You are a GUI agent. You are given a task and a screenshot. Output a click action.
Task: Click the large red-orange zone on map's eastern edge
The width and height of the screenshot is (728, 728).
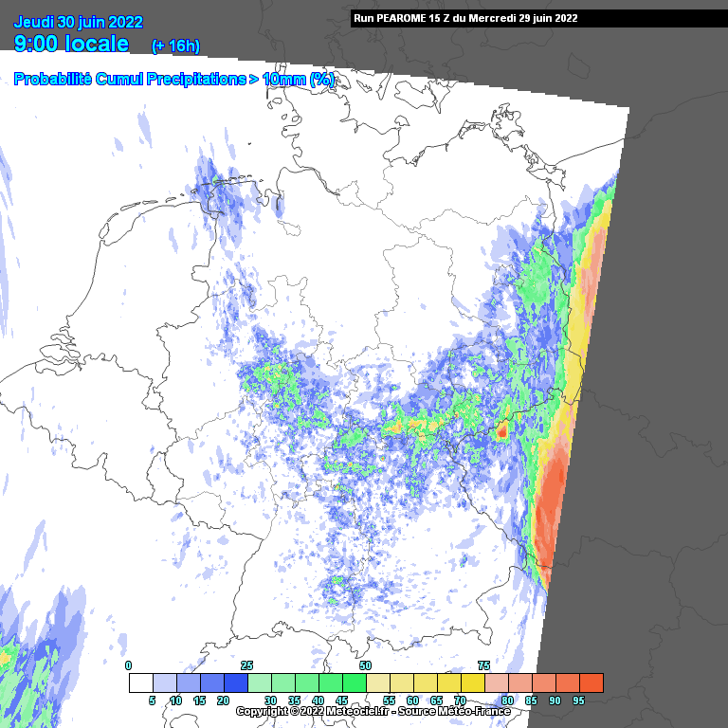tap(548, 512)
